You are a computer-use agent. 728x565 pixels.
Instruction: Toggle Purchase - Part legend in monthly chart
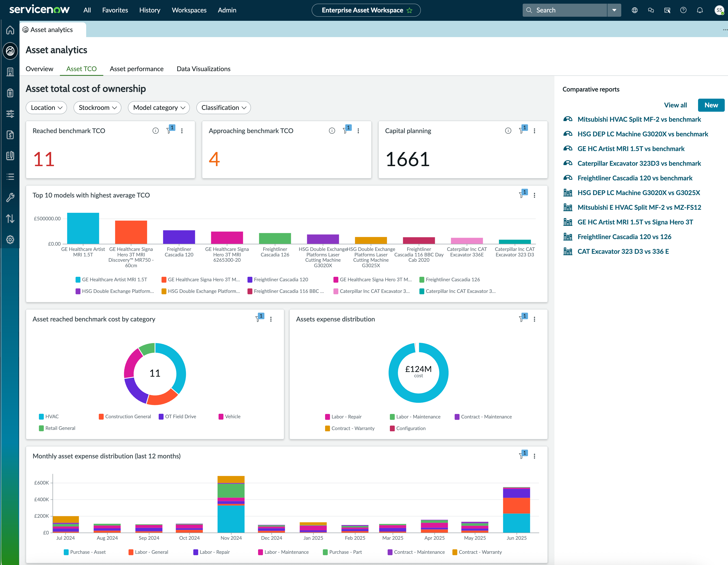[342, 552]
